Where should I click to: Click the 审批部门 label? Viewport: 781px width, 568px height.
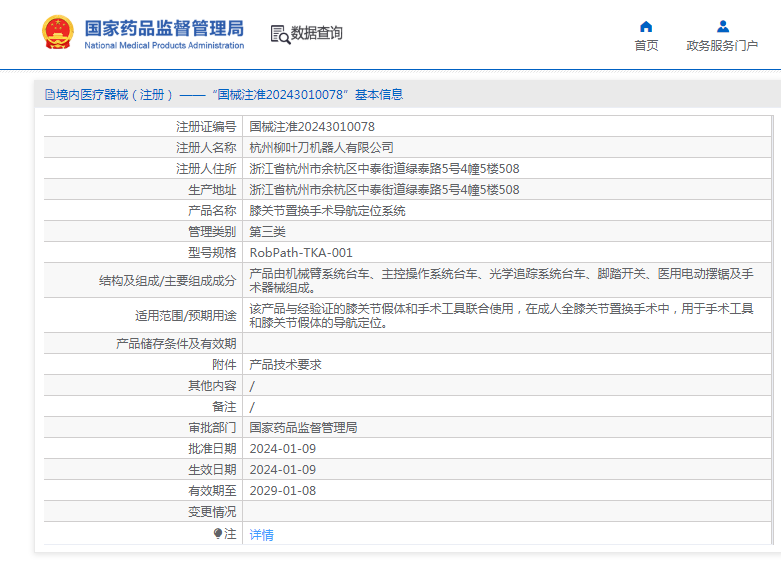212,427
